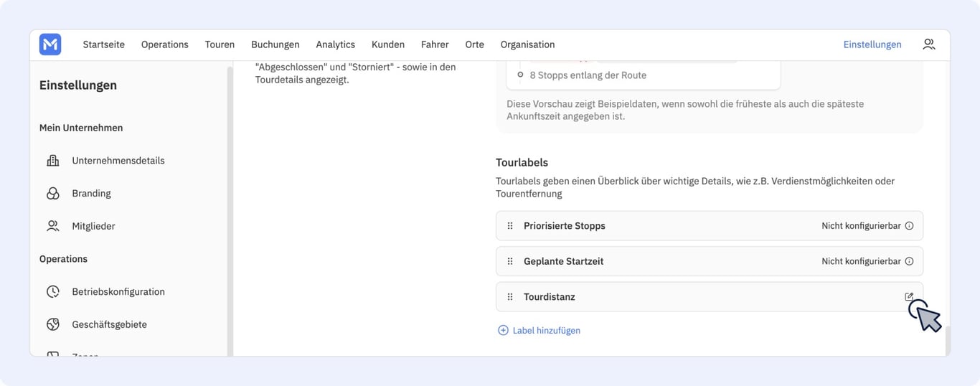980x386 pixels.
Task: Click the Mitglieder people icon
Action: click(53, 226)
